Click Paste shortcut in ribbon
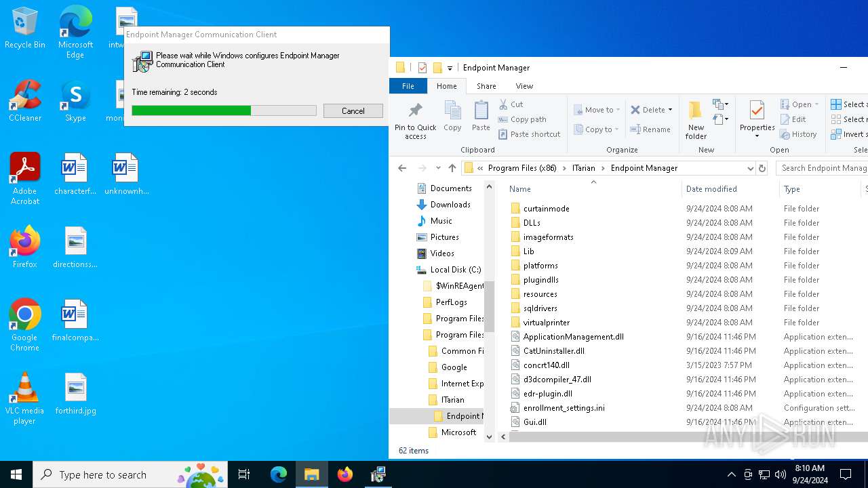Image resolution: width=868 pixels, height=488 pixels. tap(529, 134)
